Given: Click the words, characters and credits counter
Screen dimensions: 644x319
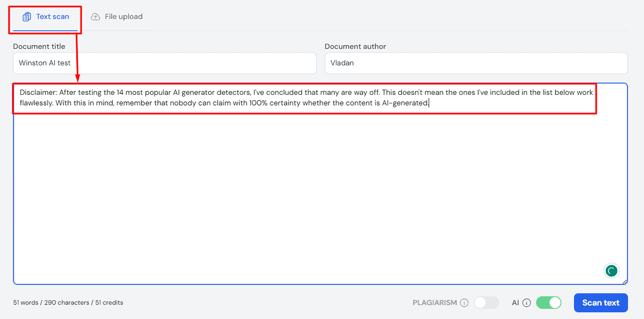Looking at the screenshot, I should coord(68,303).
